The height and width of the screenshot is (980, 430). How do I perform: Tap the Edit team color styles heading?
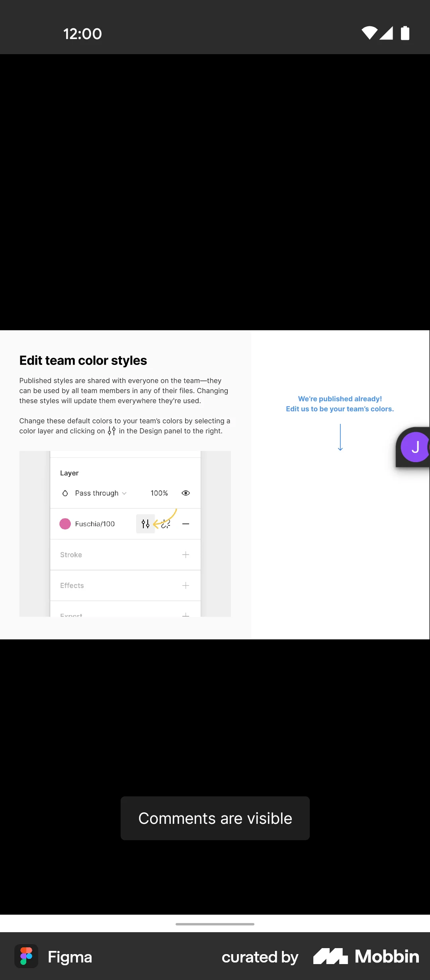(83, 360)
